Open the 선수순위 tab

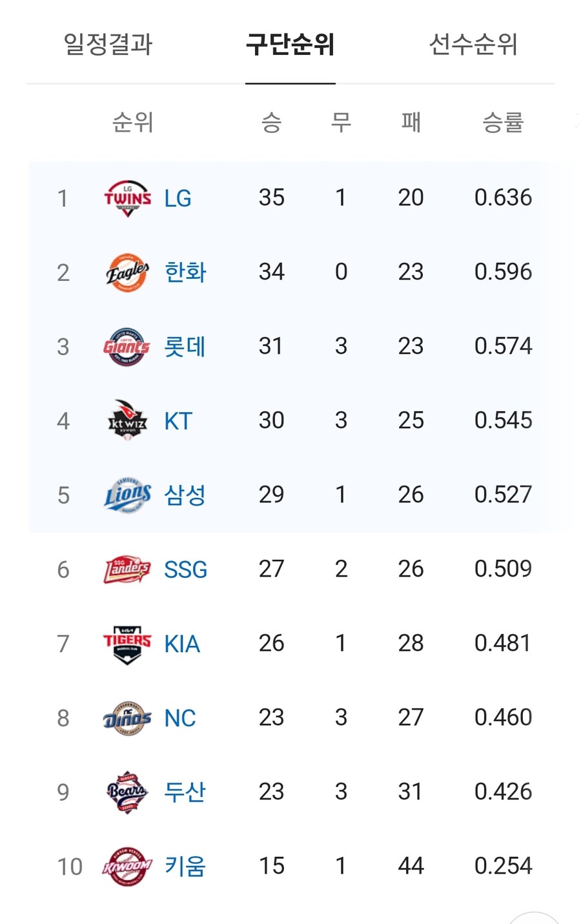(473, 44)
